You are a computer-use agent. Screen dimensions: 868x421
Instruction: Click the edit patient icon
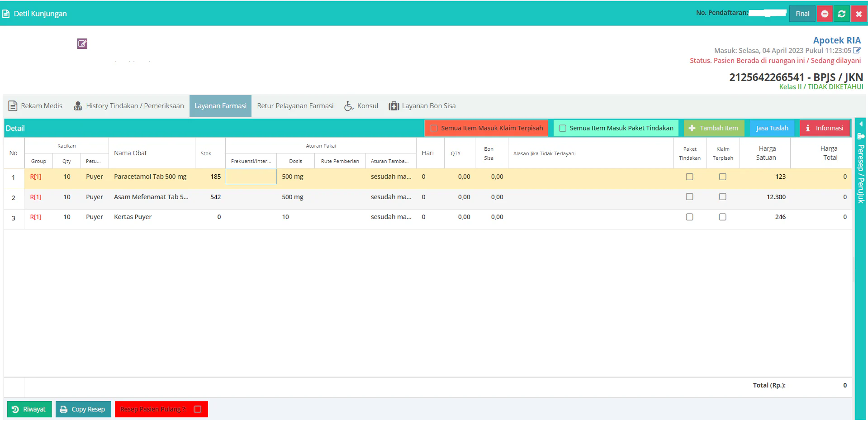(x=82, y=43)
